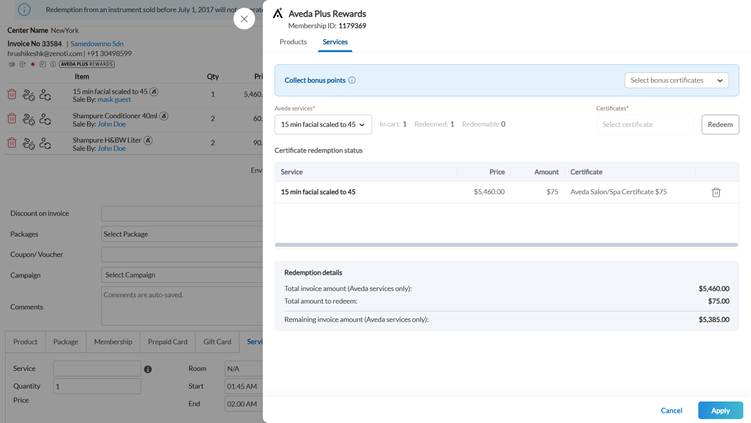
Task: Click the AVEDA PLUS REWARDS badge
Action: tap(87, 64)
